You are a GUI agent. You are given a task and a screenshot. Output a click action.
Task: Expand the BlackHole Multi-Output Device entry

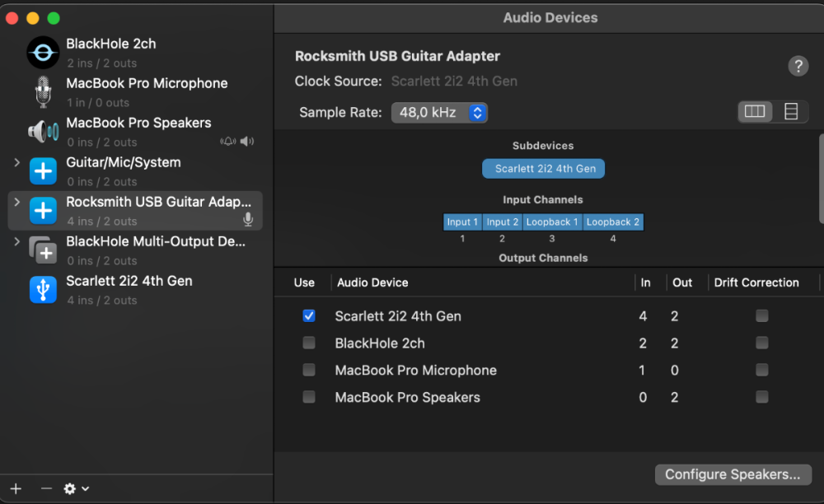click(x=16, y=242)
